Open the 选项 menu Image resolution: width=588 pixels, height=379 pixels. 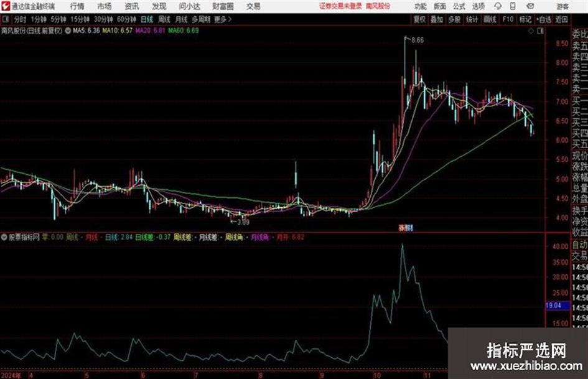(x=478, y=6)
